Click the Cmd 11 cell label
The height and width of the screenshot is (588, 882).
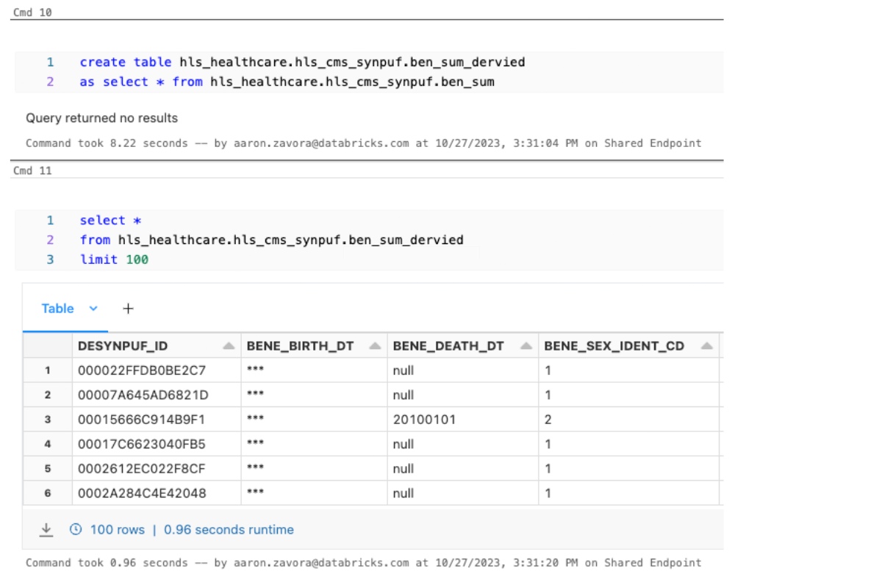pyautogui.click(x=32, y=171)
